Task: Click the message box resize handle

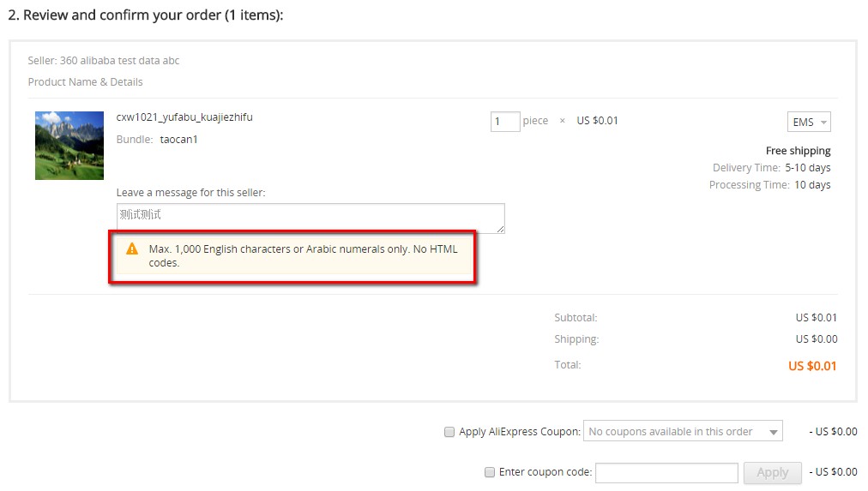Action: click(x=501, y=230)
